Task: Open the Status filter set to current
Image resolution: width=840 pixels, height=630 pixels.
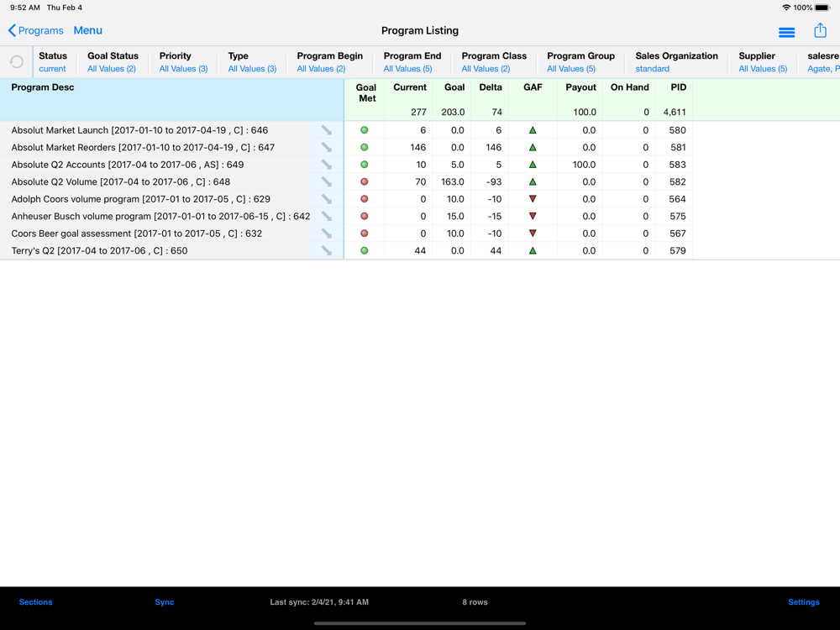Action: pyautogui.click(x=53, y=62)
